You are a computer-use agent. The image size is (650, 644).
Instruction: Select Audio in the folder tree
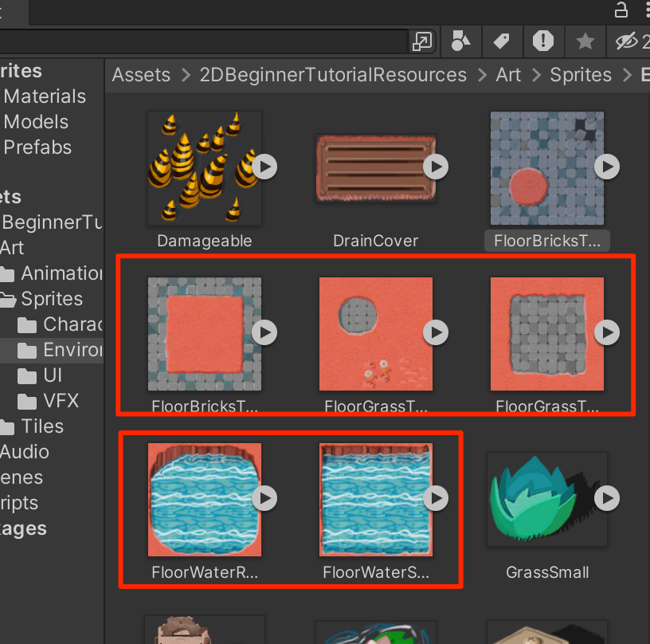pos(25,452)
